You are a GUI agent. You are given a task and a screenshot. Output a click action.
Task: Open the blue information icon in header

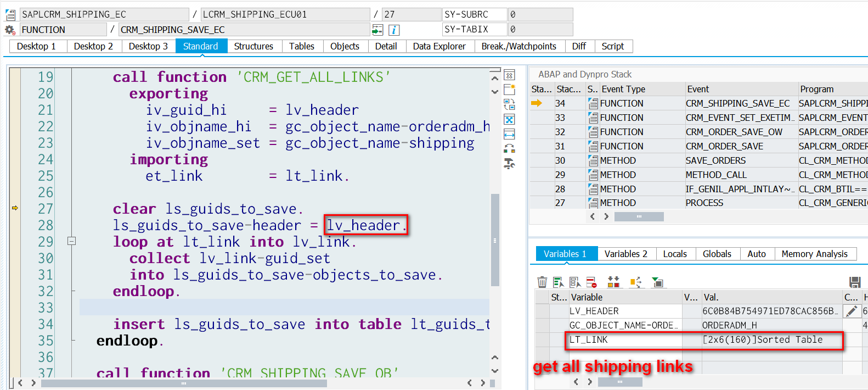tap(394, 30)
